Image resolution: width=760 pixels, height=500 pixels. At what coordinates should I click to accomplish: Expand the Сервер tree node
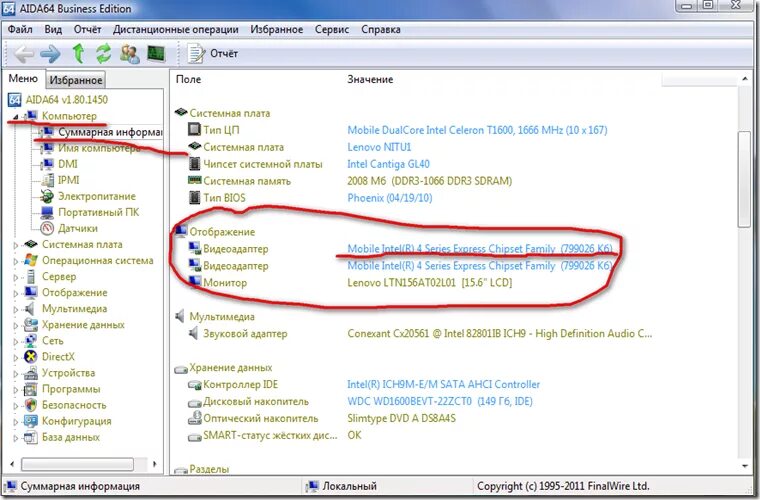click(x=16, y=277)
